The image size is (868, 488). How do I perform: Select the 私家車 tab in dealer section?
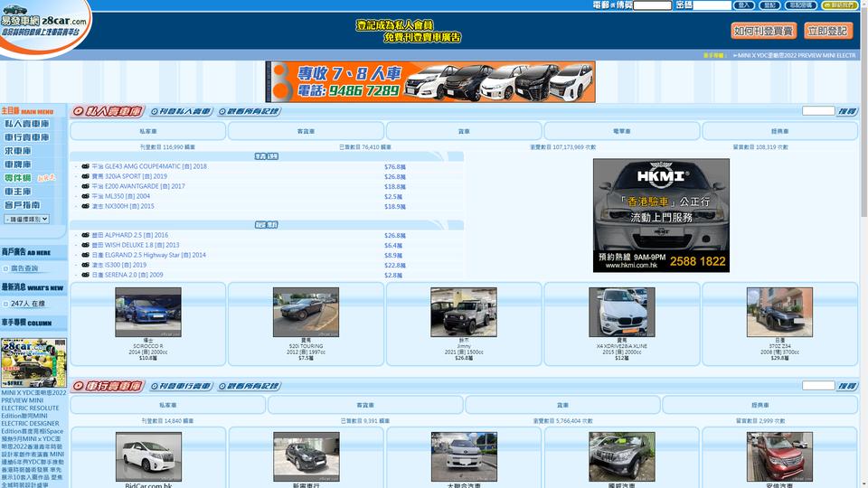[x=168, y=405]
